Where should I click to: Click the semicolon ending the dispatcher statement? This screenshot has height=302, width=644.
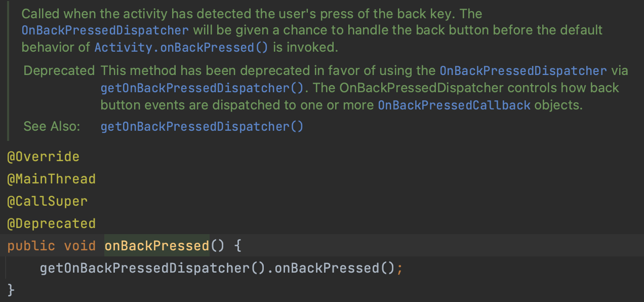pyautogui.click(x=399, y=268)
